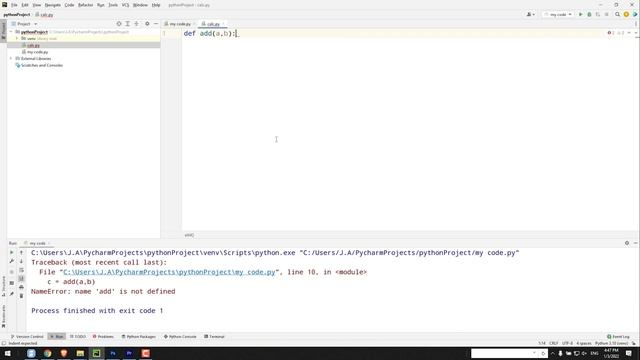The width and height of the screenshot is (640, 360).
Task: Open the Help menu
Action: 156,5
